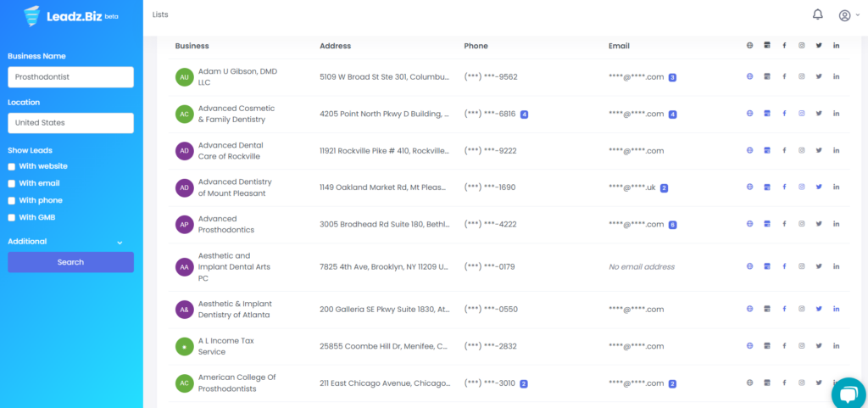Click phone number ending in 9562

[x=491, y=77]
